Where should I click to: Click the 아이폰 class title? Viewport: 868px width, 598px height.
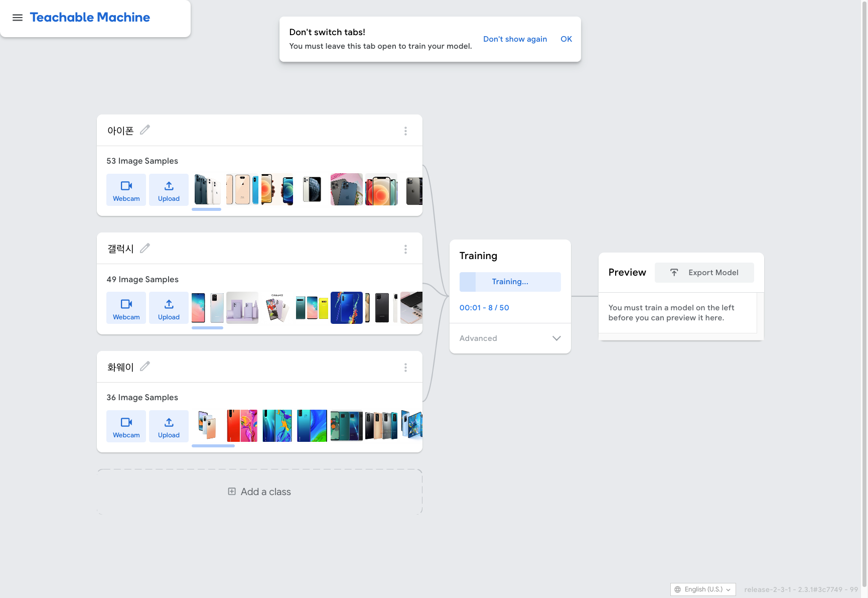click(120, 131)
